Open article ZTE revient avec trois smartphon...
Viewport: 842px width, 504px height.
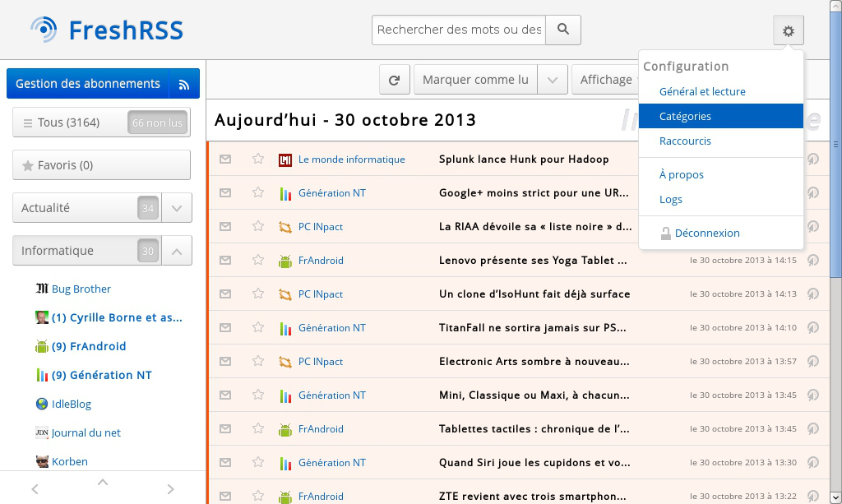pos(532,497)
